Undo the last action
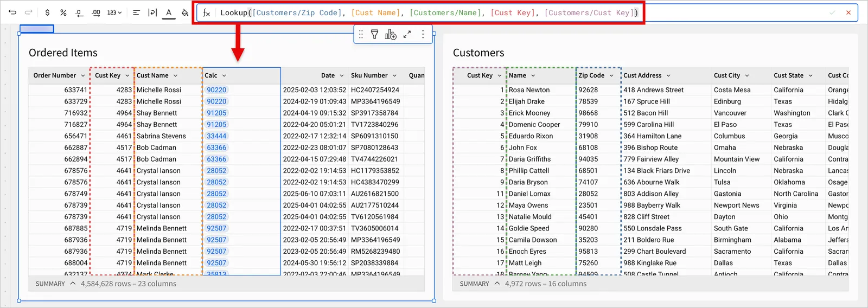Screen dimensions: 868x308 tap(12, 12)
